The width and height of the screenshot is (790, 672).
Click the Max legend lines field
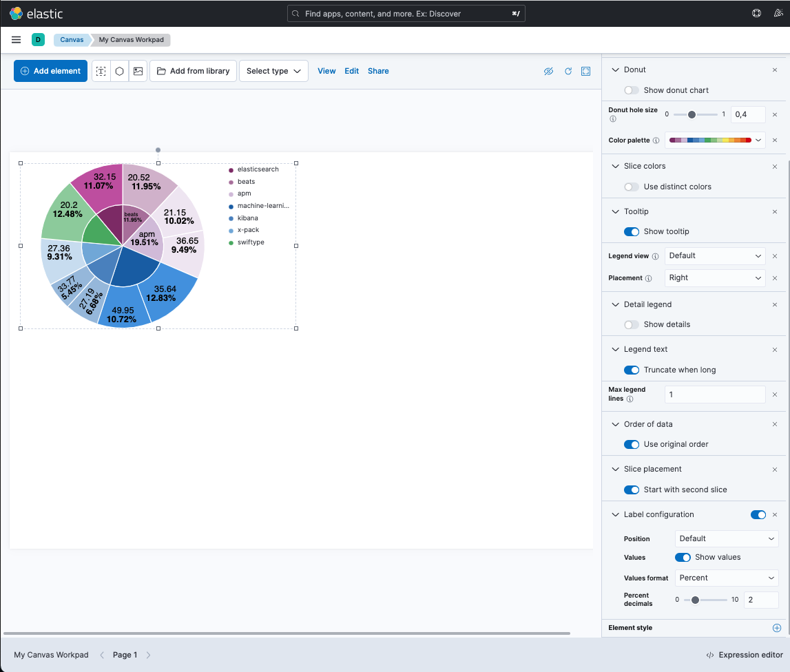pos(715,395)
